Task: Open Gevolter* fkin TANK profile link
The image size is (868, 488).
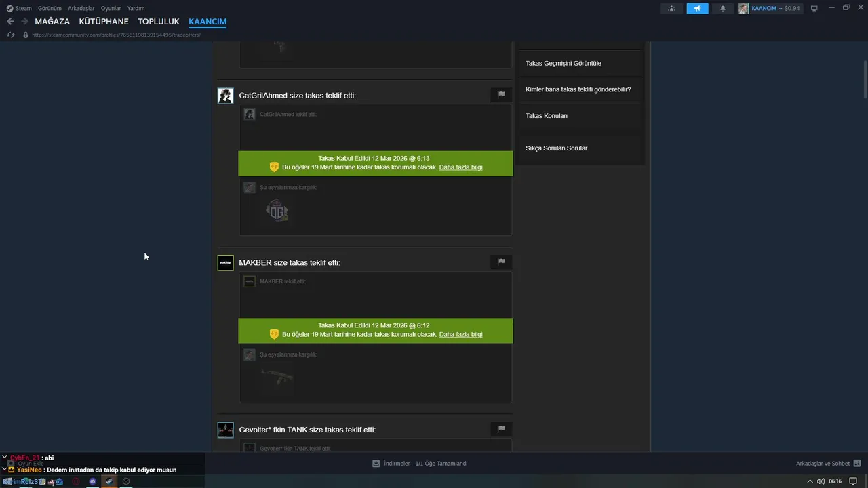Action: coord(273,430)
